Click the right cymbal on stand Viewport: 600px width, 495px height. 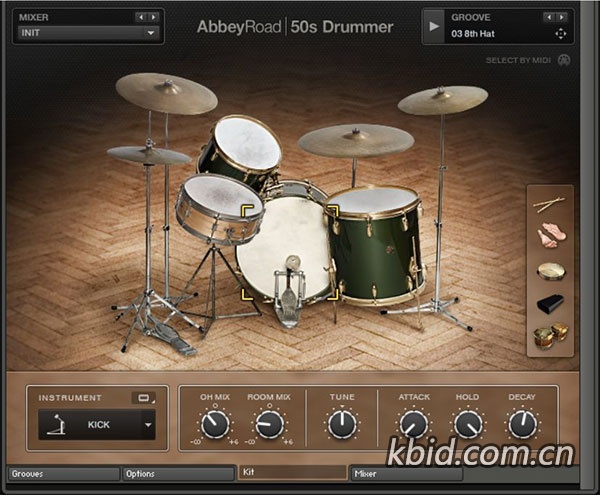point(443,100)
